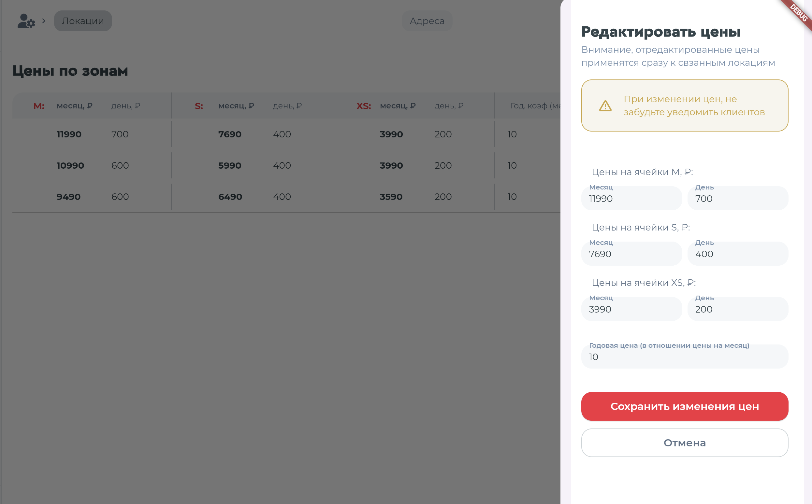812x504 pixels.
Task: Edit the S cell День price field 400
Action: click(738, 253)
